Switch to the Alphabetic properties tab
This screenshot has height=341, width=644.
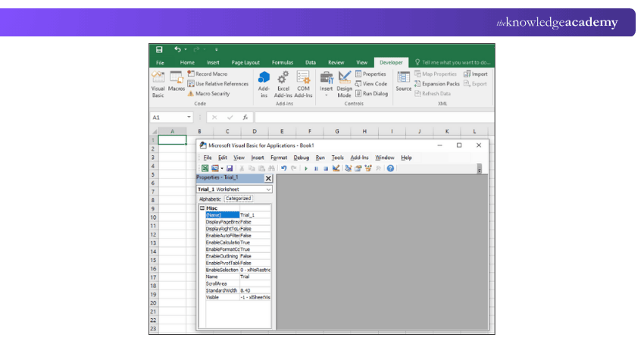pyautogui.click(x=210, y=199)
